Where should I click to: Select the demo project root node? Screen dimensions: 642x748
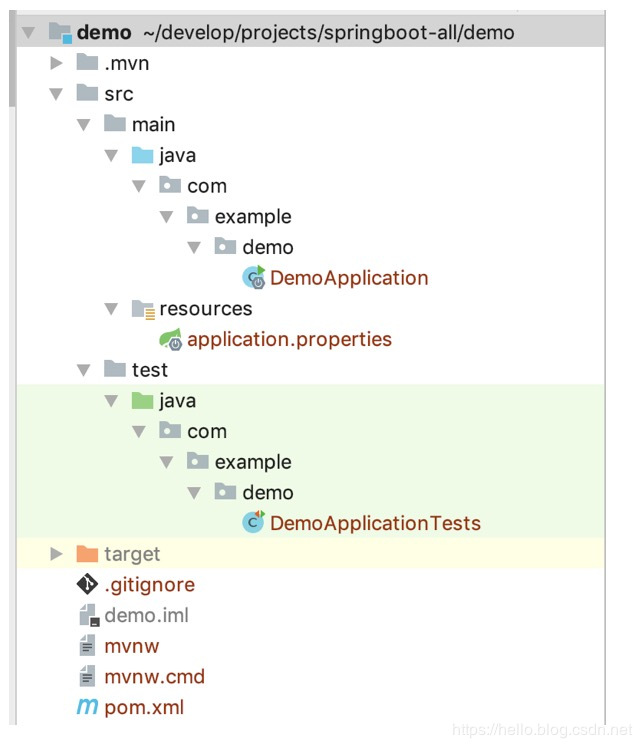click(x=103, y=33)
